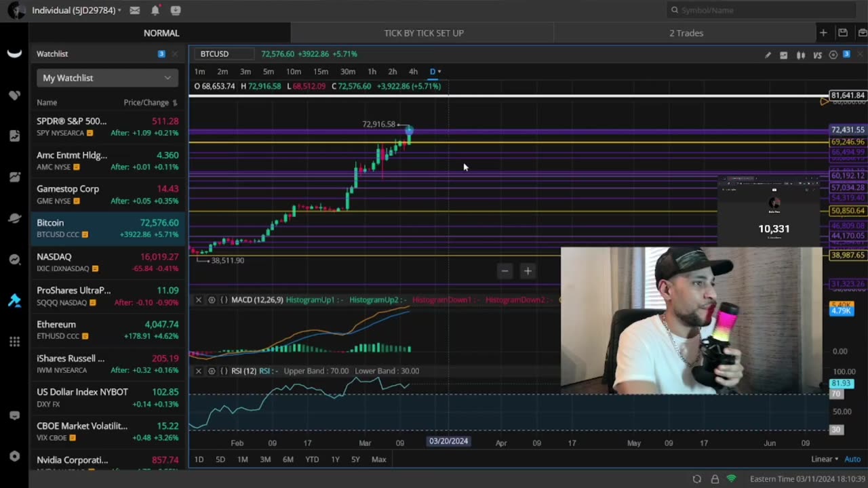Viewport: 868px width, 488px height.
Task: Remove the RSI indicator
Action: 199,371
